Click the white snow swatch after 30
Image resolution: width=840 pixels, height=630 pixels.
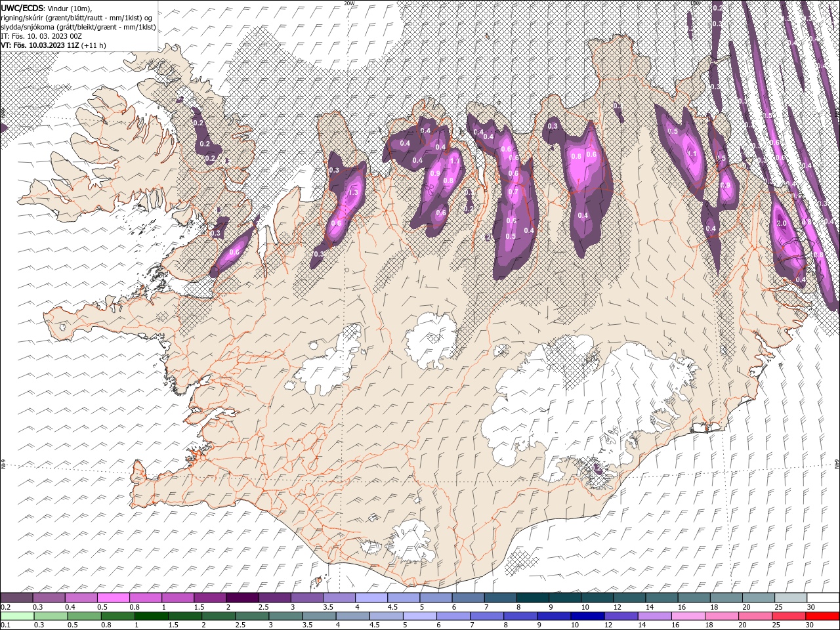(x=822, y=598)
